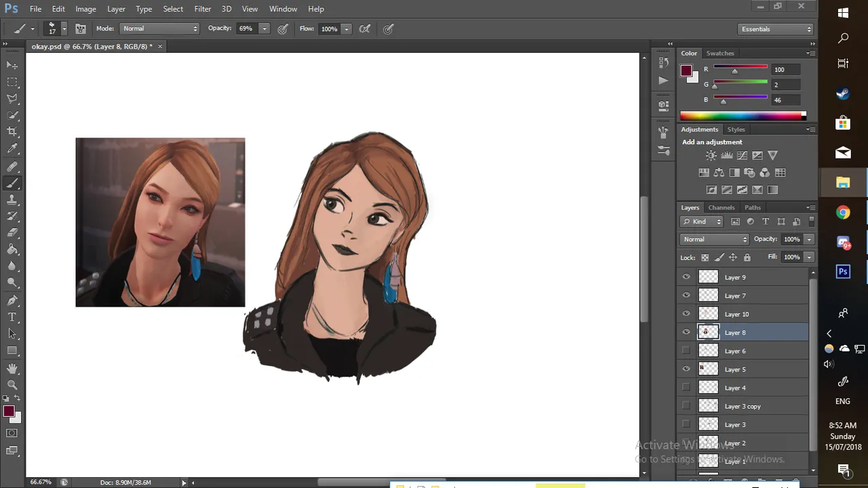Select the Healing Brush tool
Viewport: 868px width, 488px height.
tap(12, 166)
